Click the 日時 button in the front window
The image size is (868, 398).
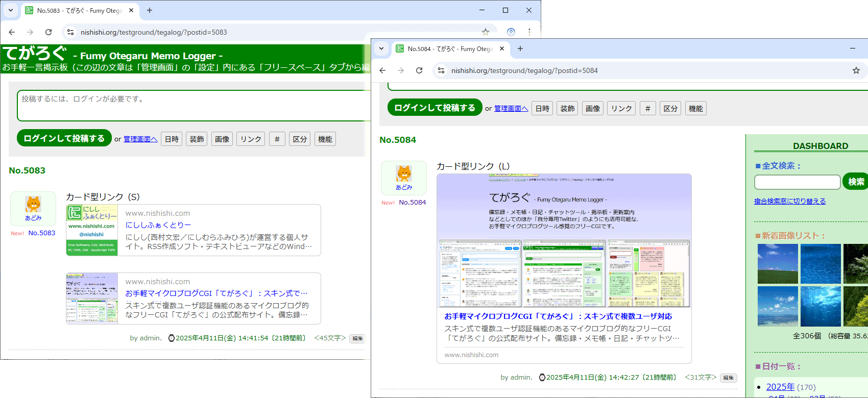542,108
